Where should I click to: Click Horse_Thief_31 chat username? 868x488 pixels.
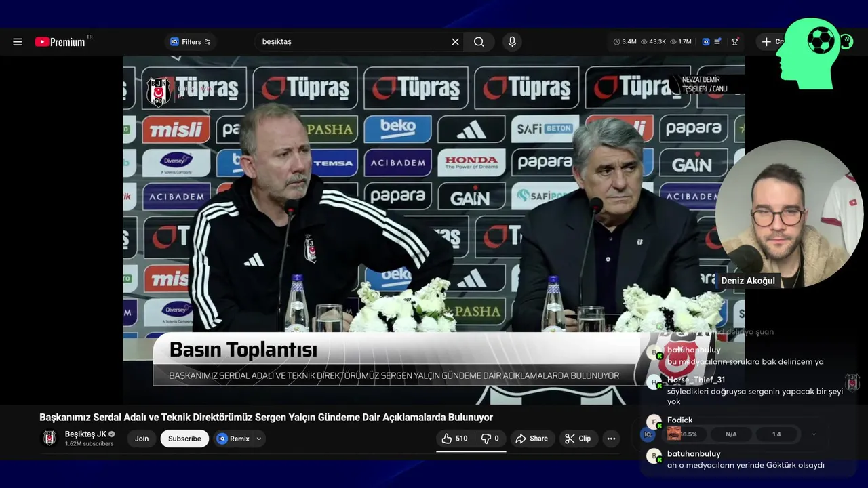(x=696, y=380)
